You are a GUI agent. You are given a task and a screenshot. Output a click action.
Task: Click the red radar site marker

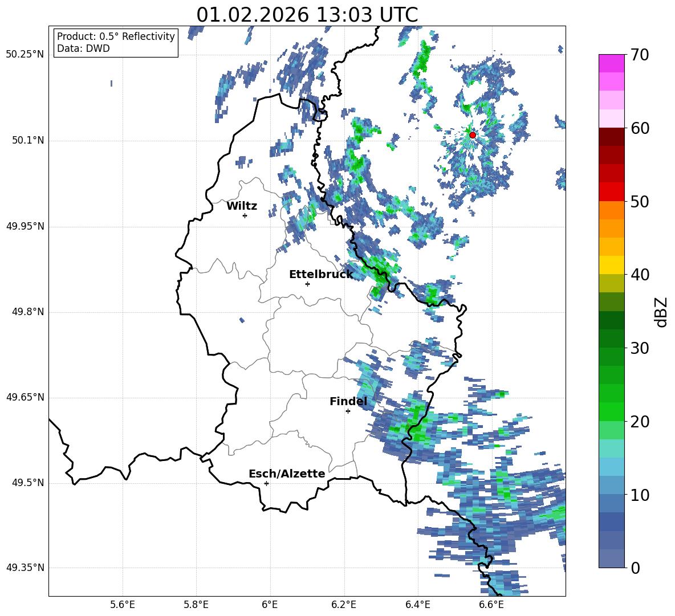(x=472, y=134)
